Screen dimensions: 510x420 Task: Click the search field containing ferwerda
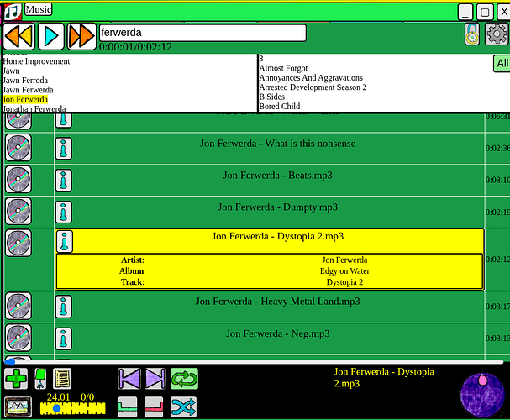pos(202,33)
